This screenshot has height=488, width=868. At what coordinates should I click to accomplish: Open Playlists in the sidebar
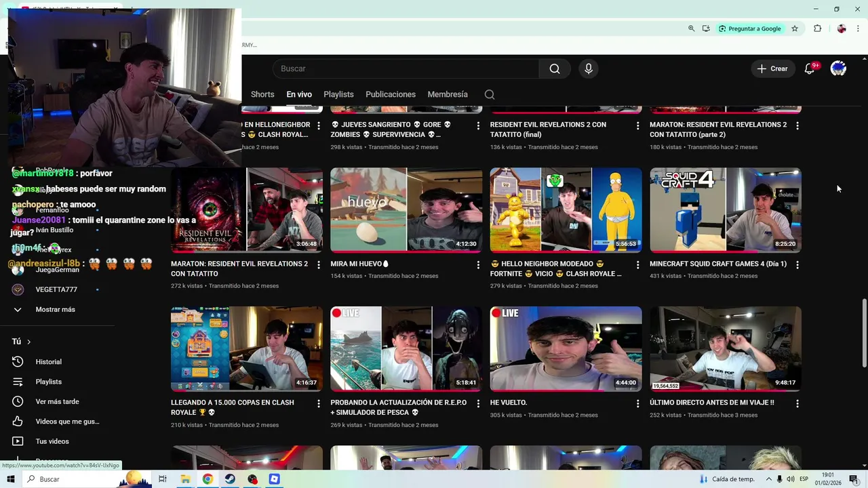coord(49,382)
